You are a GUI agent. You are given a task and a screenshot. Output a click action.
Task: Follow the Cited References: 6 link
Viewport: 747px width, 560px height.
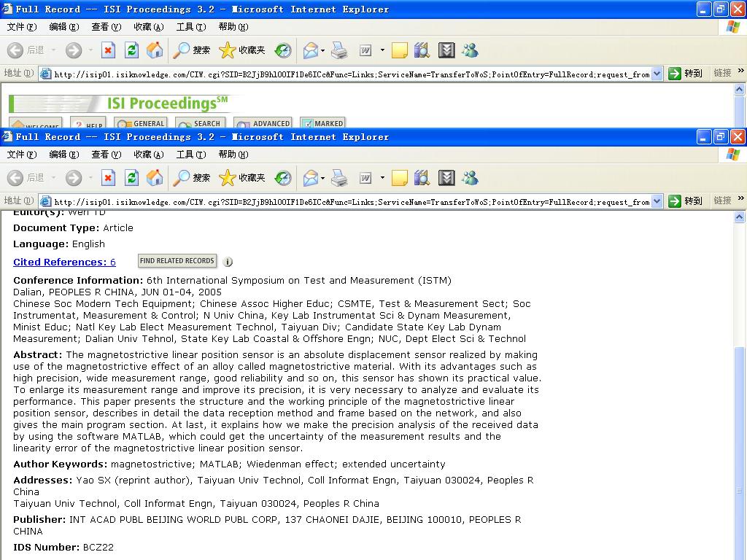pyautogui.click(x=64, y=262)
